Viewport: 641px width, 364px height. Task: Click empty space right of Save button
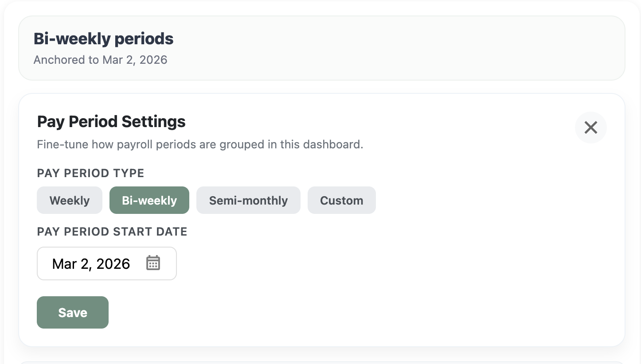pyautogui.click(x=310, y=313)
